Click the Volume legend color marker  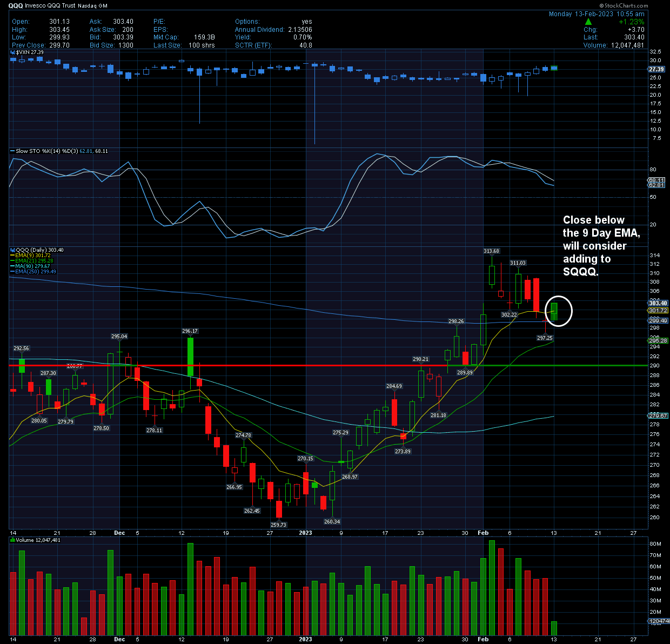tap(12, 540)
